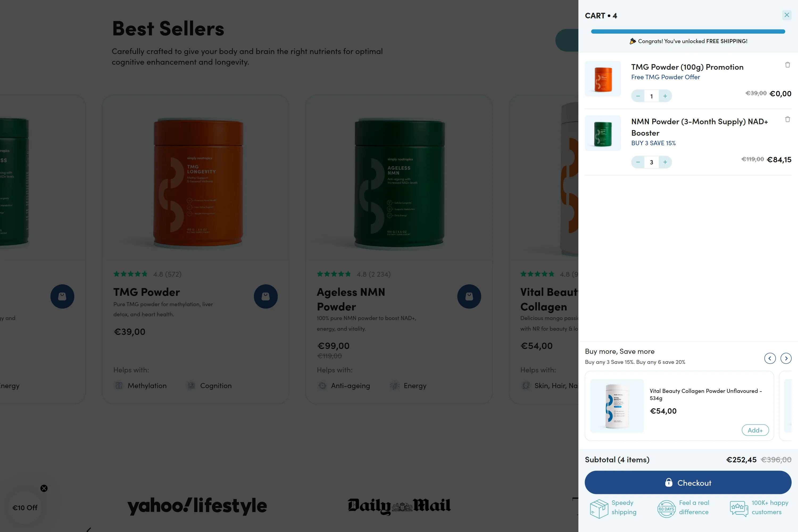The height and width of the screenshot is (532, 798).
Task: Show previous Buy more recommendation
Action: click(770, 358)
